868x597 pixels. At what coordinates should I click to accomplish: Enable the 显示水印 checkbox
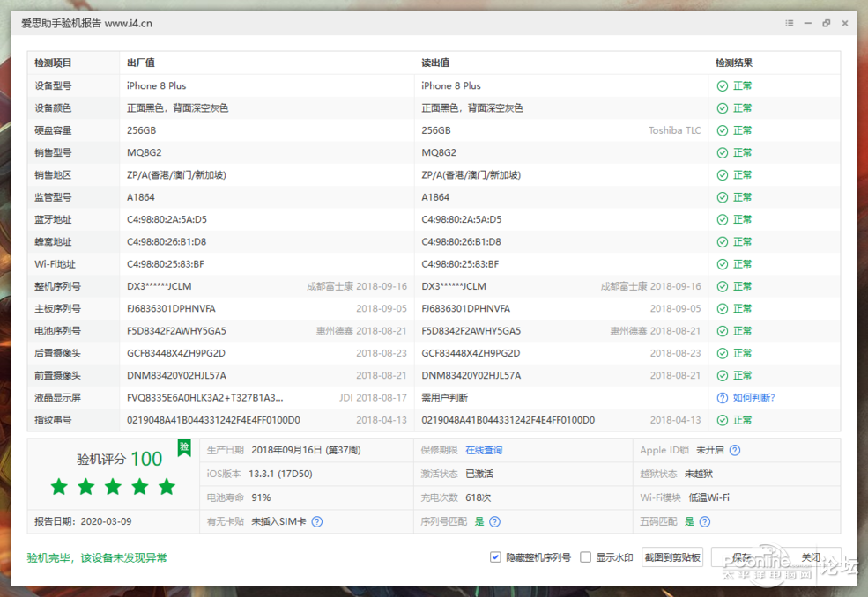point(585,557)
